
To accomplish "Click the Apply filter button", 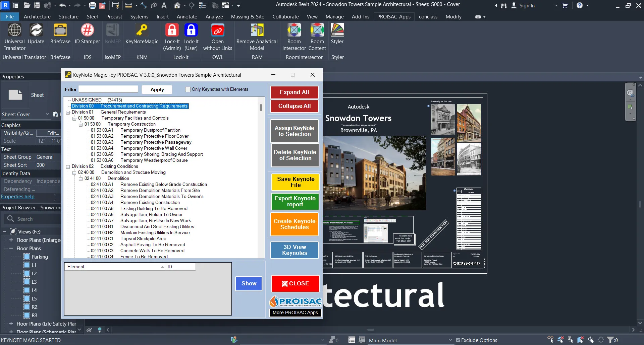I will 157,89.
